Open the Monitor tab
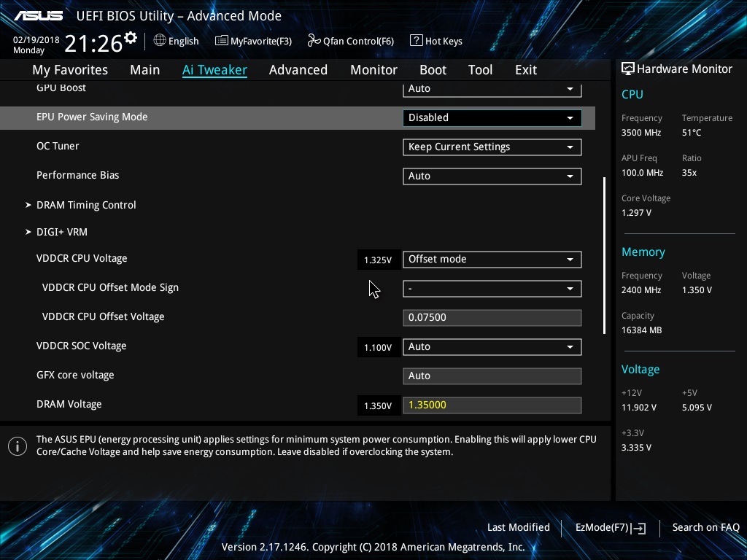Image resolution: width=747 pixels, height=560 pixels. pyautogui.click(x=373, y=70)
